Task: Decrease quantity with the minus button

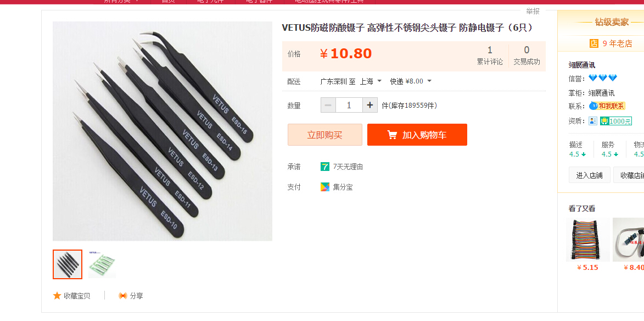Action: tap(328, 105)
